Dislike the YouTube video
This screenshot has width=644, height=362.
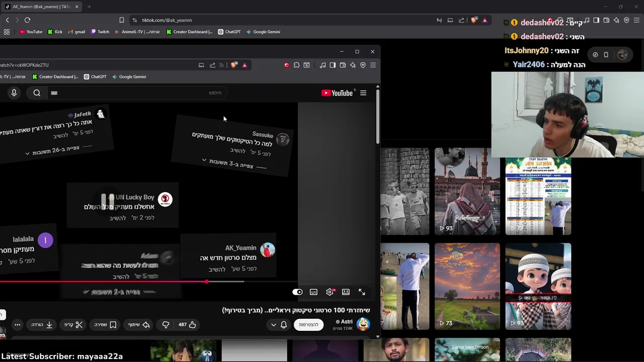point(166,325)
